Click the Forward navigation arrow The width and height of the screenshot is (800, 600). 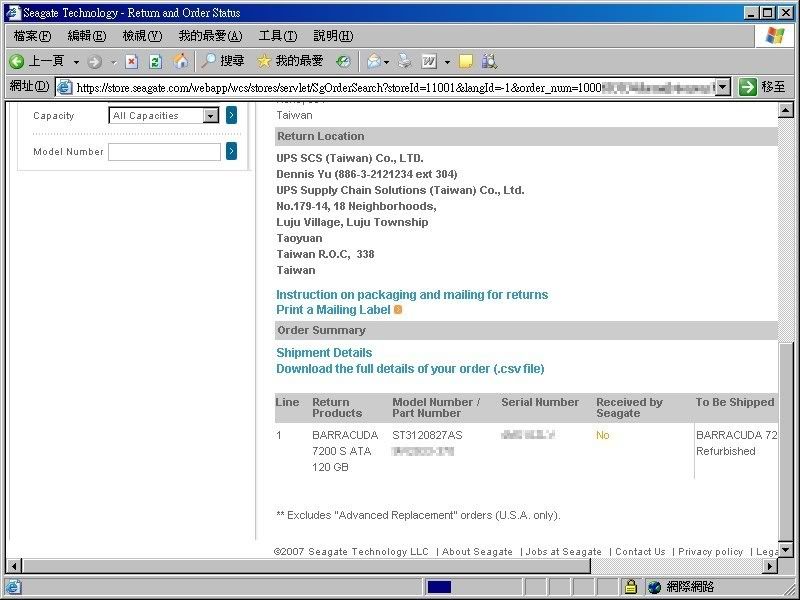click(x=94, y=62)
